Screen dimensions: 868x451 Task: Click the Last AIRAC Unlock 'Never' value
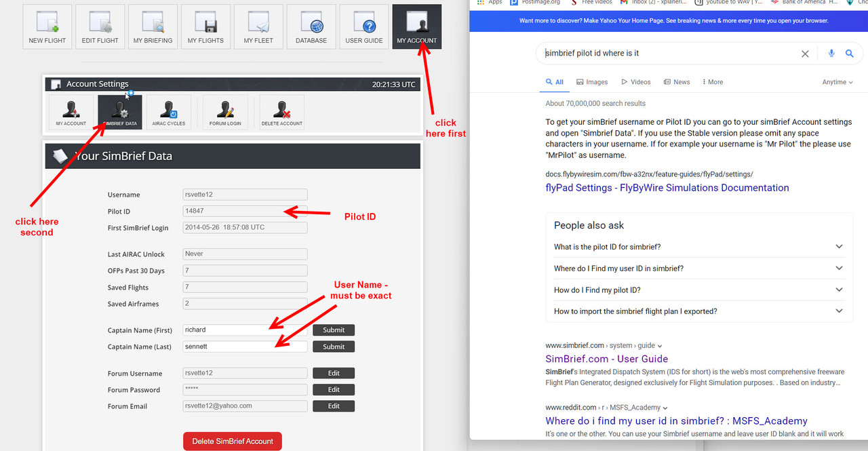click(x=245, y=254)
